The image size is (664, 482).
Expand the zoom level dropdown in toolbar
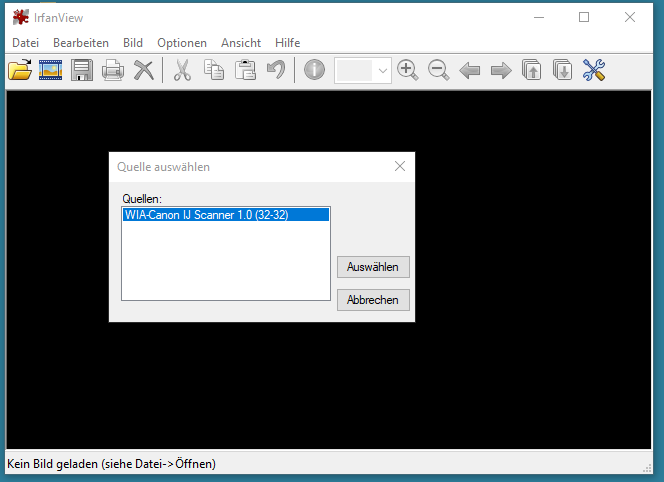(382, 70)
